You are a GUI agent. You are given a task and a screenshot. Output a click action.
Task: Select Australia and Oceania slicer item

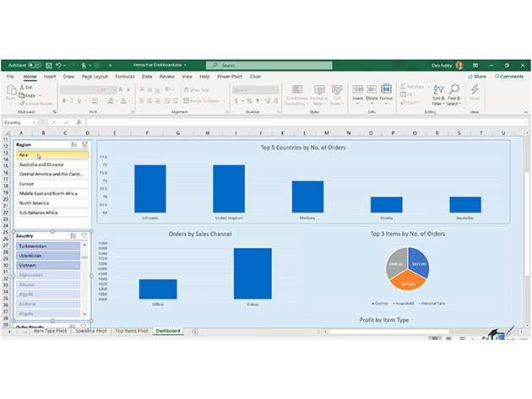coord(52,164)
